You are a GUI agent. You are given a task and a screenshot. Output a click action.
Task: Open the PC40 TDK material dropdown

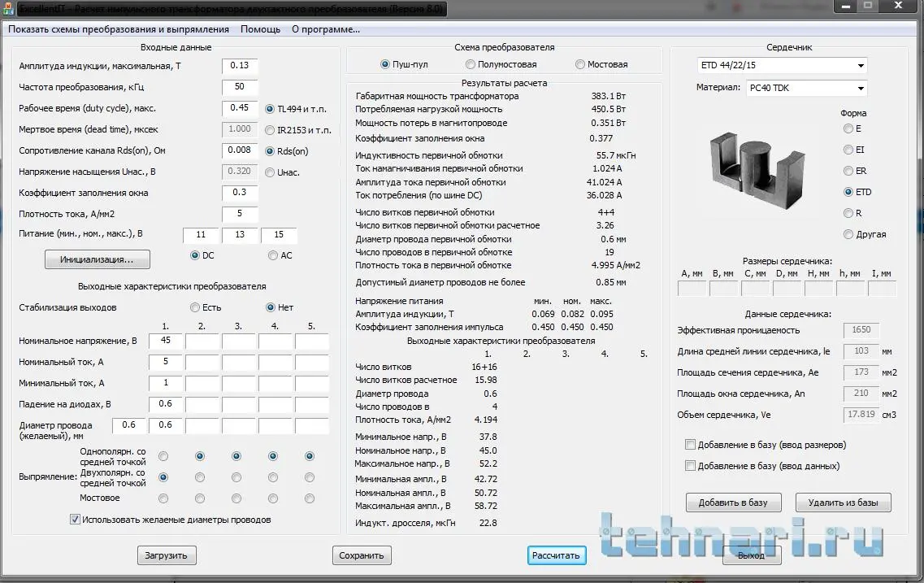[807, 88]
